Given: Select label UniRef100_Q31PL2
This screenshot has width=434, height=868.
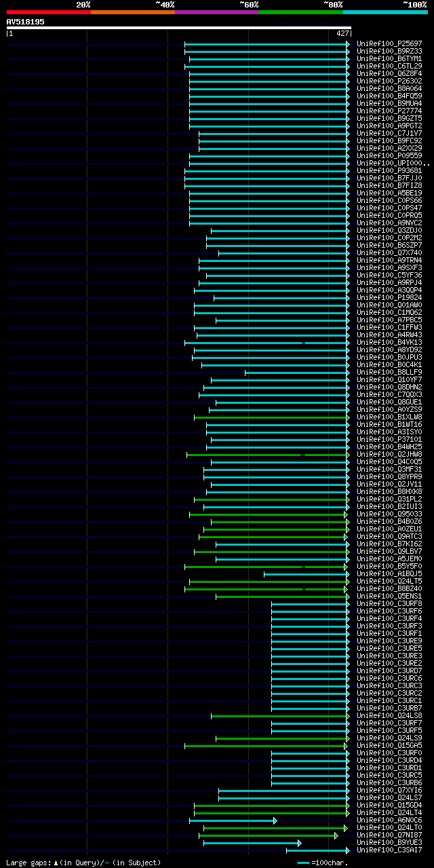Looking at the screenshot, I should 389,499.
